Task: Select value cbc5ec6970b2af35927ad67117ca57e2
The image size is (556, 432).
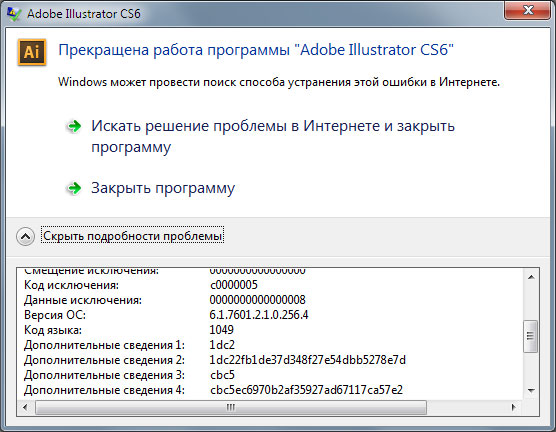Action: point(306,390)
